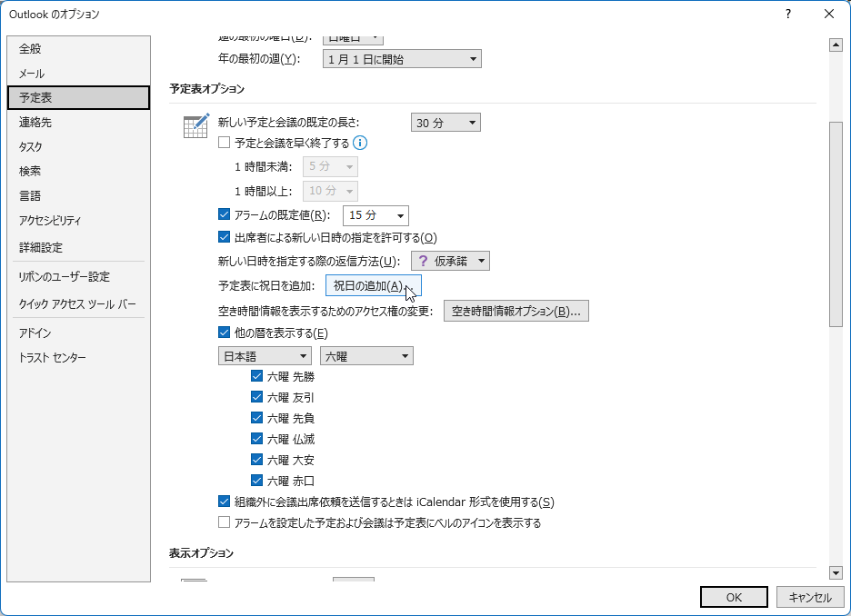Uncheck 六曜 大安 checkbox
The height and width of the screenshot is (616, 851).
(x=257, y=460)
